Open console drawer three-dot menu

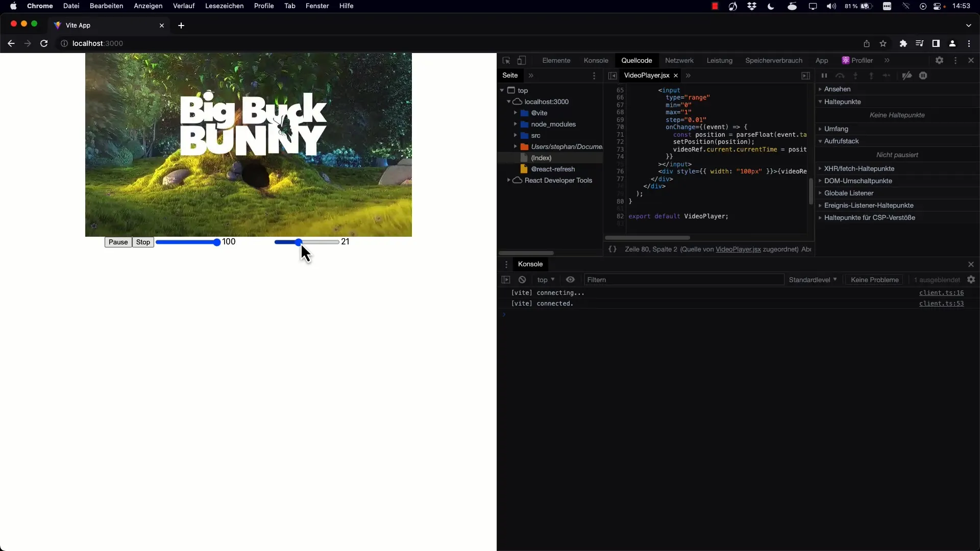pyautogui.click(x=506, y=264)
